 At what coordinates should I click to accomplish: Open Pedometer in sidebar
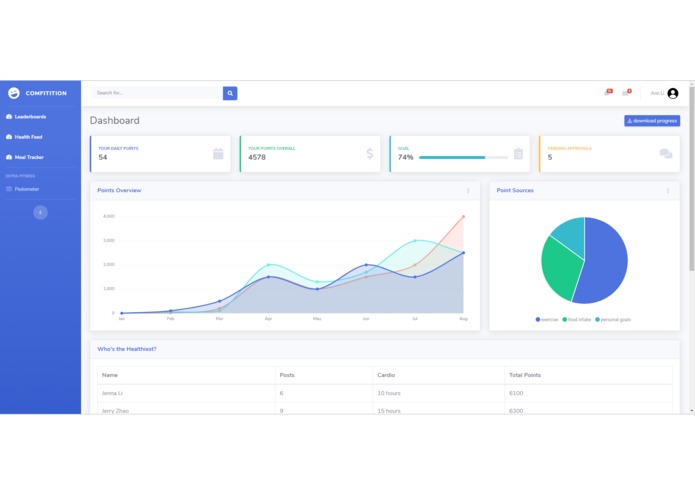click(x=27, y=189)
